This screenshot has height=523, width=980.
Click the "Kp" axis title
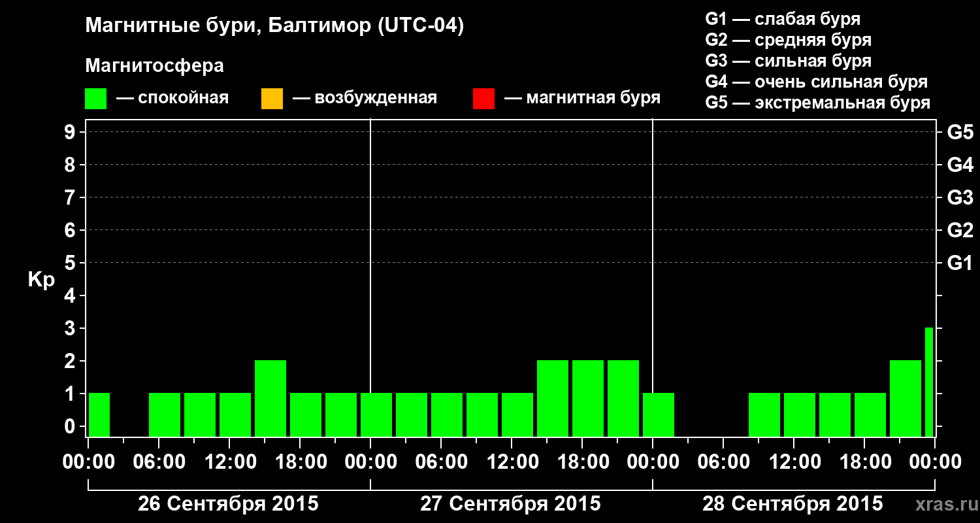(41, 280)
